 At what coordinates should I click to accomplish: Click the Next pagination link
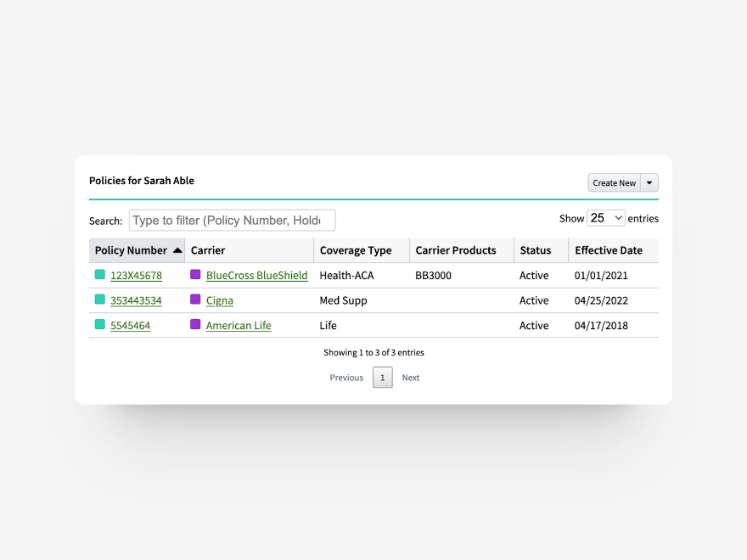coord(411,378)
